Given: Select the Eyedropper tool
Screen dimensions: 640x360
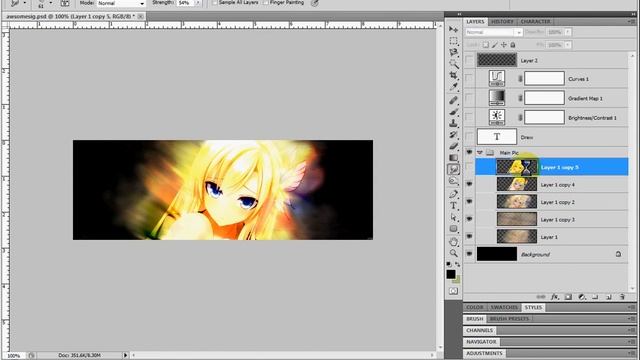Looking at the screenshot, I should coord(453,87).
